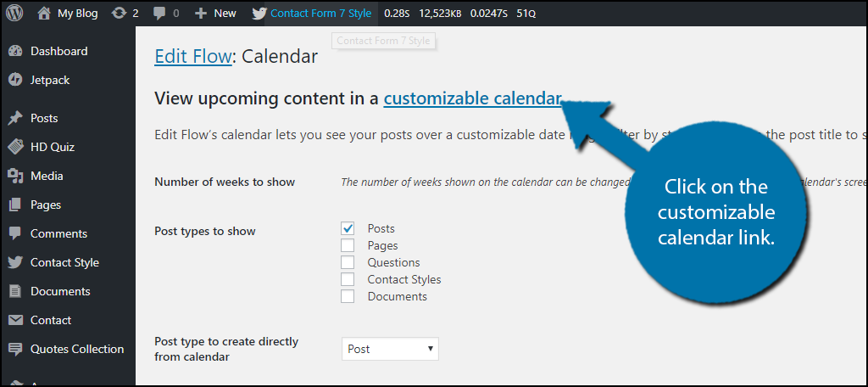This screenshot has width=868, height=387.
Task: Click the 0.28s load time stat
Action: [397, 14]
